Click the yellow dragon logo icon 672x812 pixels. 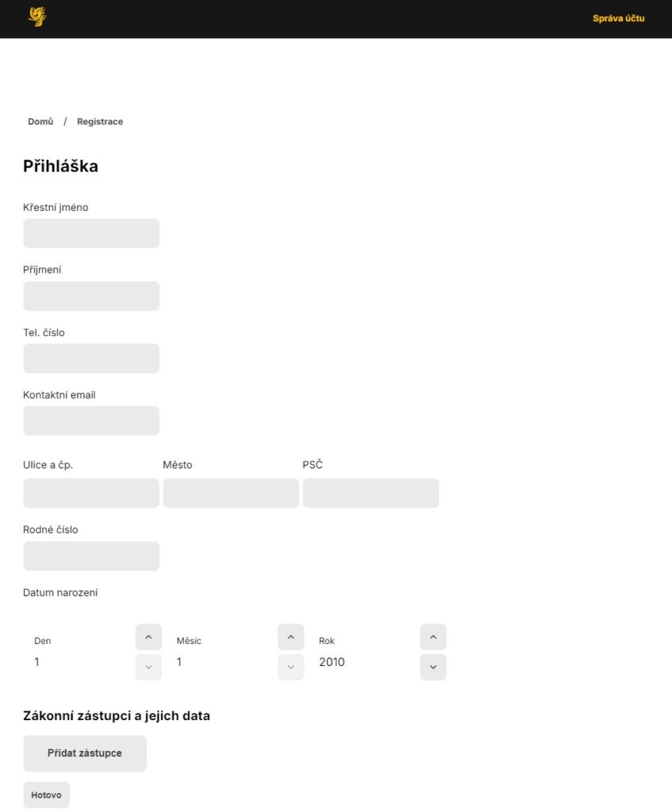[x=37, y=17]
